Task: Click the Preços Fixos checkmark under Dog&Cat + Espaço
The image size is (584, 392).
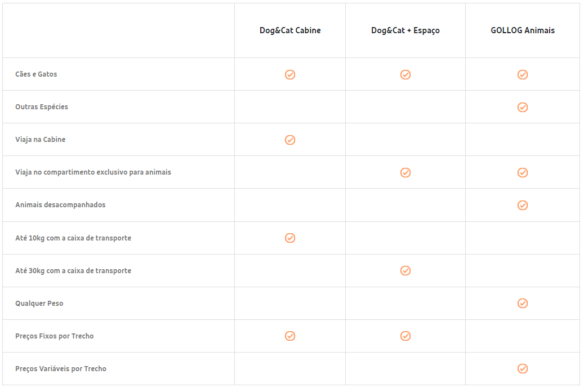Action: pyautogui.click(x=405, y=336)
